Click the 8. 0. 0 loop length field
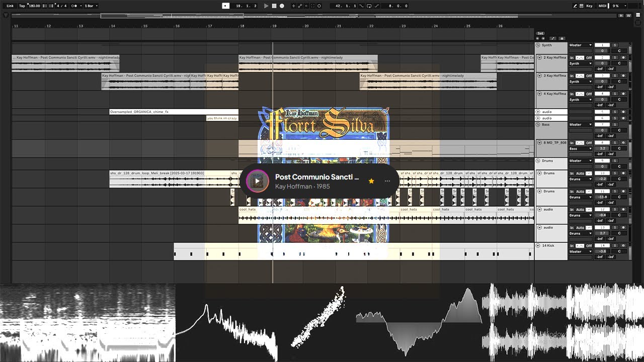644x362 pixels. (x=395, y=6)
